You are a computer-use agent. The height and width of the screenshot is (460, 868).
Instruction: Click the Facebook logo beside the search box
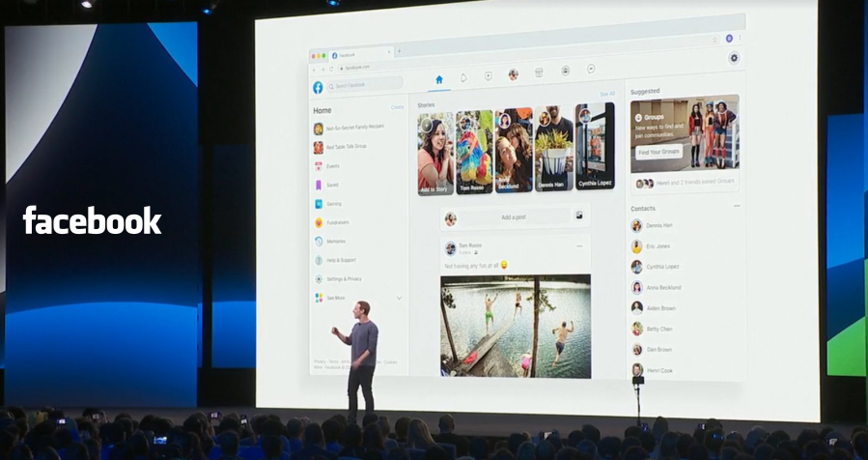(x=318, y=87)
